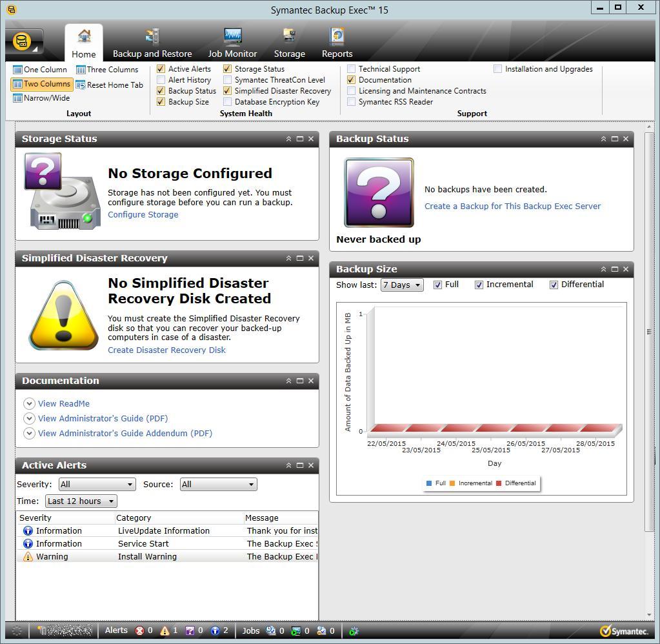The height and width of the screenshot is (644, 660).
Task: Open the Show last 7 Days dropdown
Action: [402, 285]
